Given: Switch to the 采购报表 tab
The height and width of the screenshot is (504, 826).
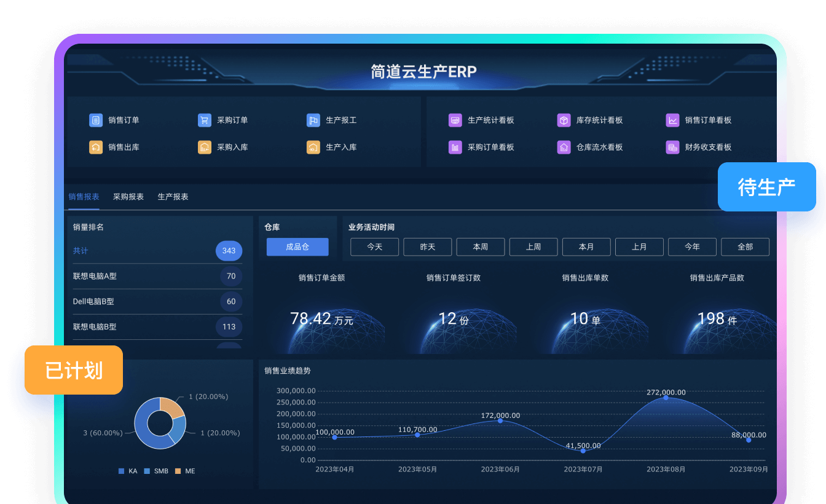Looking at the screenshot, I should coord(128,197).
